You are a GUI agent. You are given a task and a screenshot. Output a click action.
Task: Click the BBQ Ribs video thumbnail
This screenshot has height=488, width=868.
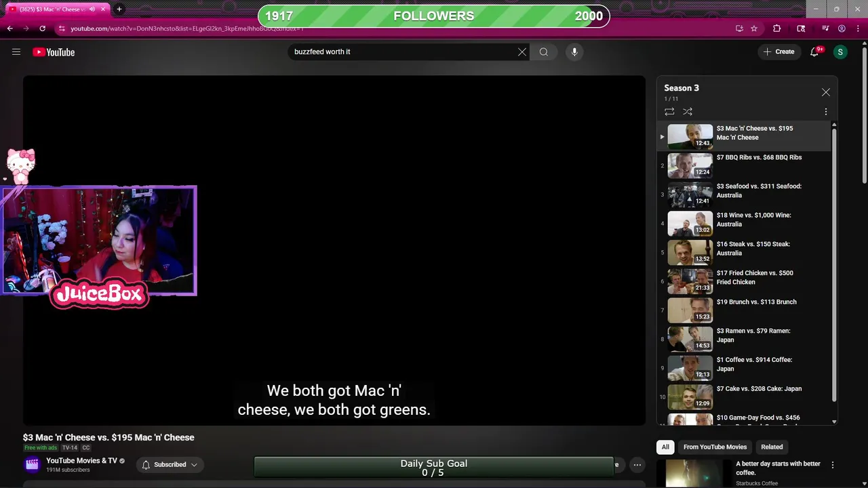point(690,165)
